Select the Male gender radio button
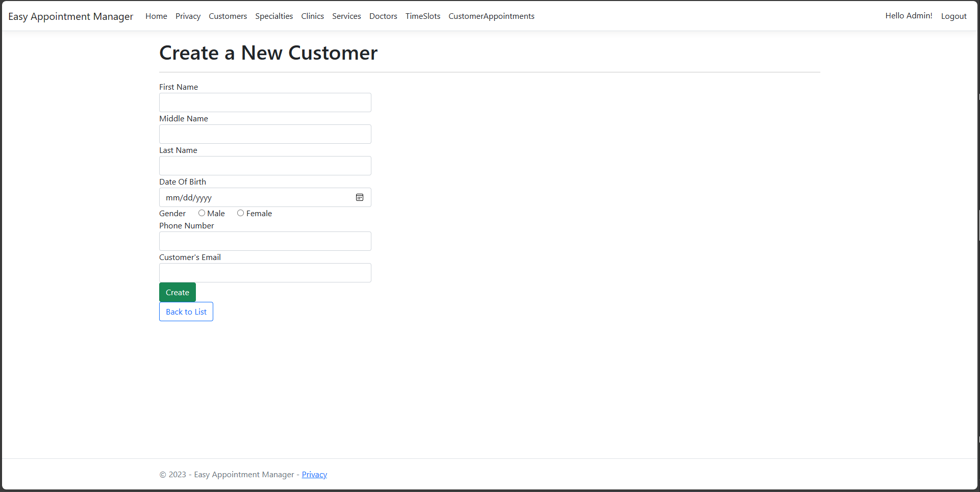This screenshot has height=492, width=980. click(x=202, y=213)
